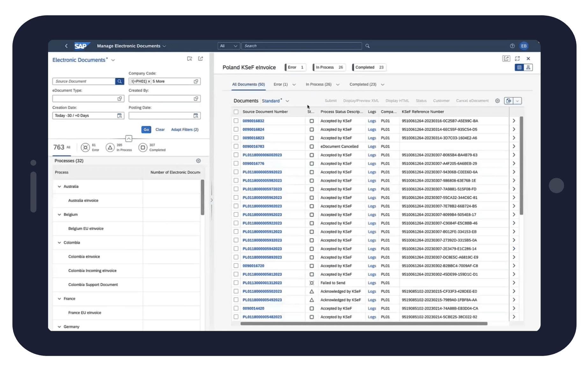The image size is (588, 371).
Task: Click the search magnifier in the top bar
Action: coord(367,46)
